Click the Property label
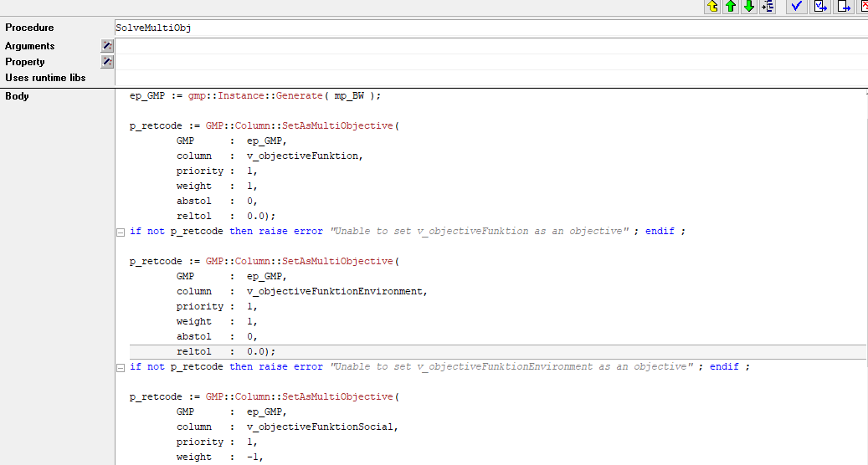This screenshot has height=465, width=868. [25, 62]
